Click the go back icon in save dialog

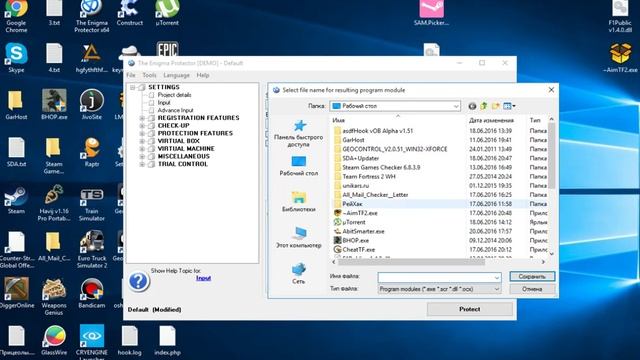pos(472,106)
